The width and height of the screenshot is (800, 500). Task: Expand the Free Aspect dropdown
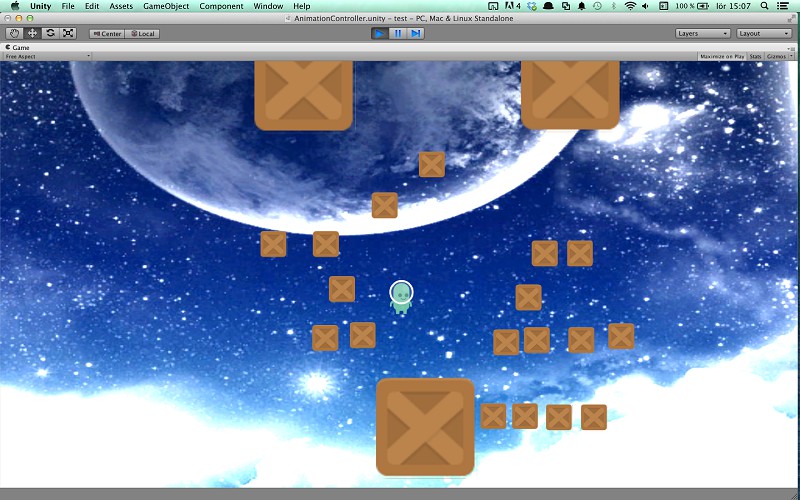(x=46, y=57)
